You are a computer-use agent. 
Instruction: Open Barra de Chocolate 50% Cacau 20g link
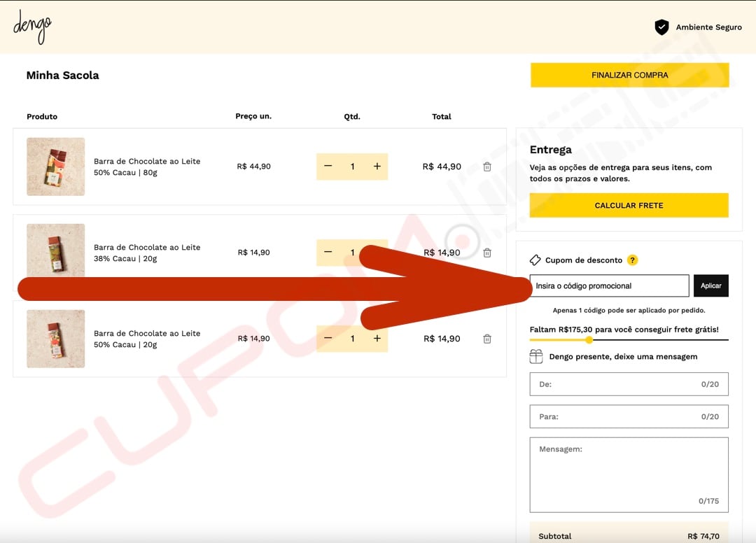point(147,339)
